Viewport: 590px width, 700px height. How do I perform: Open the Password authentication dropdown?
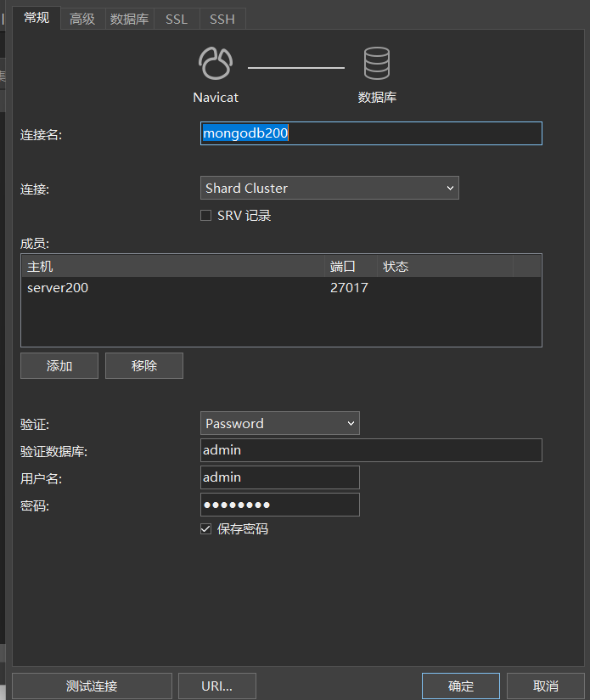(x=279, y=423)
